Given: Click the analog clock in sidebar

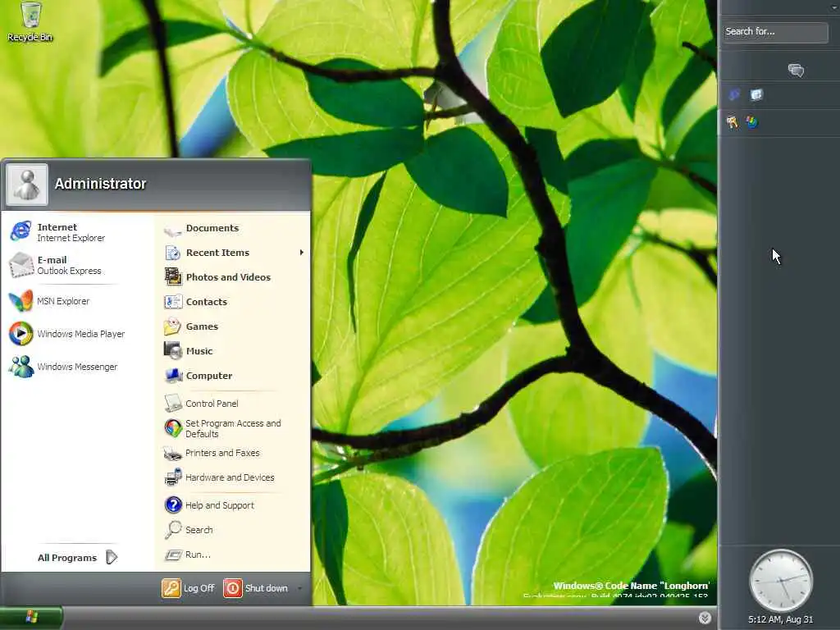Looking at the screenshot, I should (x=781, y=581).
